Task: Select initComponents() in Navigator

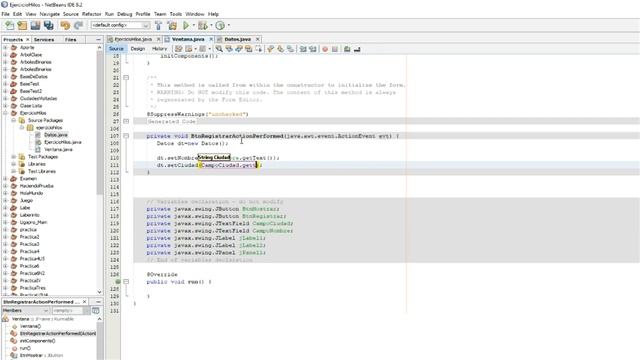Action: point(38,341)
